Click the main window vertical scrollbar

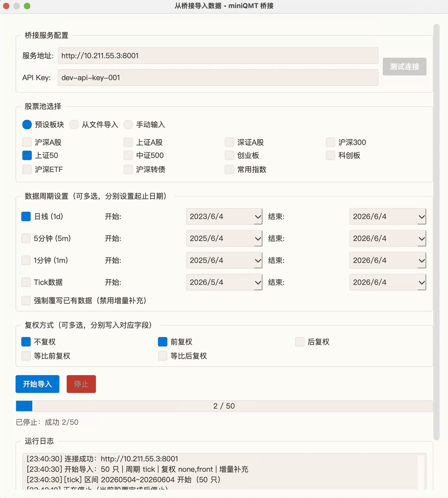coord(436,232)
